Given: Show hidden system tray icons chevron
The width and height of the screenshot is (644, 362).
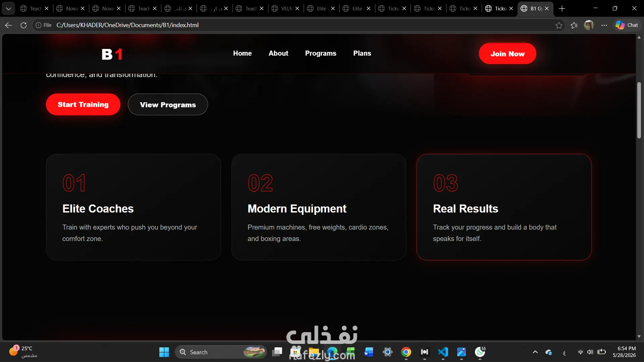Looking at the screenshot, I should pyautogui.click(x=535, y=352).
